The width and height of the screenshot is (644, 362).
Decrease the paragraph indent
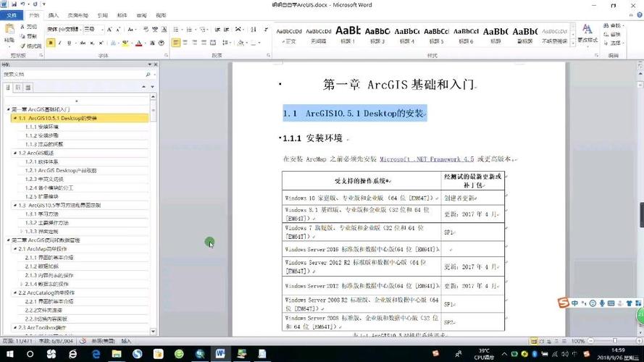(217, 30)
